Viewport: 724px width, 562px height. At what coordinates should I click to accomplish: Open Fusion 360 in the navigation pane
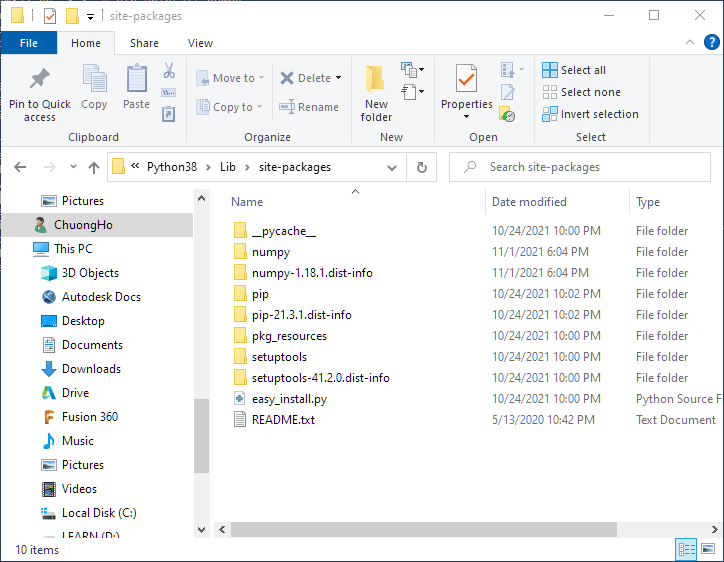tap(89, 417)
